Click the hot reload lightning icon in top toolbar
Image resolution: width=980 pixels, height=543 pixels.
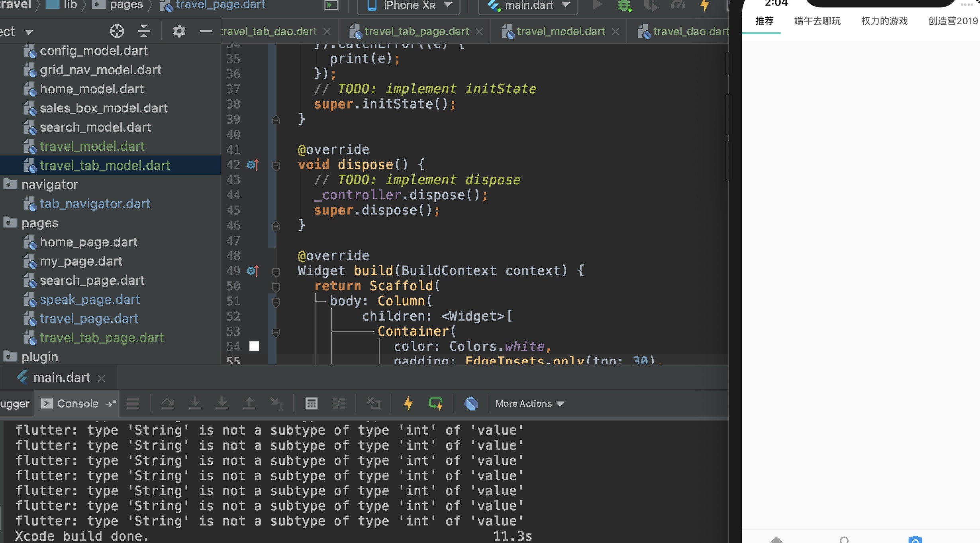[704, 6]
